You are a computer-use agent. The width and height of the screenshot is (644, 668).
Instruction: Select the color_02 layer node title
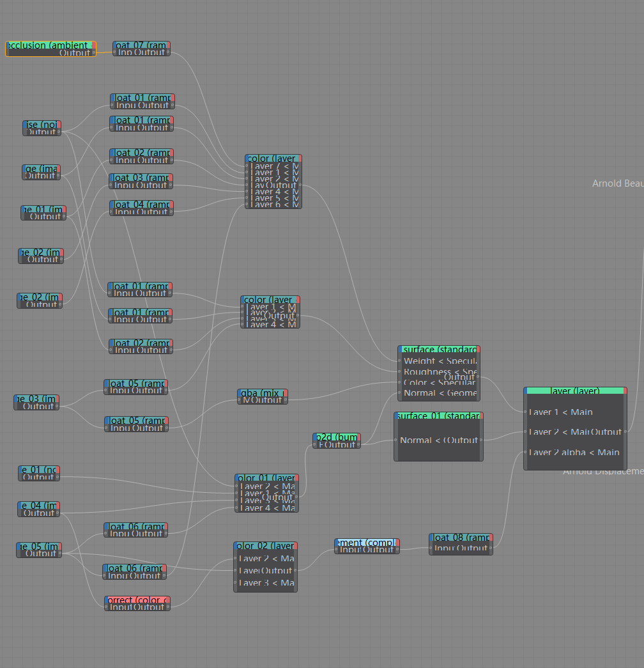click(265, 546)
